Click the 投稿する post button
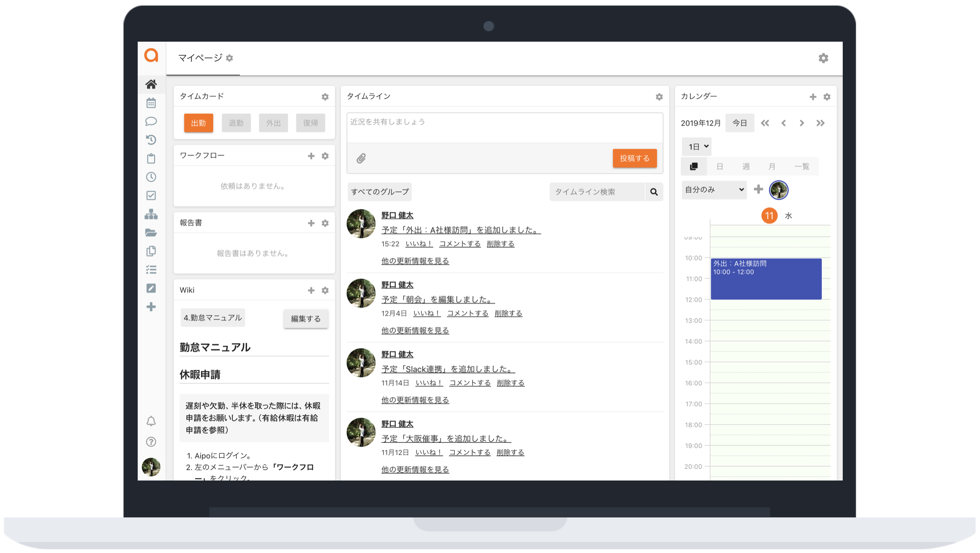The height and width of the screenshot is (553, 980). [635, 158]
